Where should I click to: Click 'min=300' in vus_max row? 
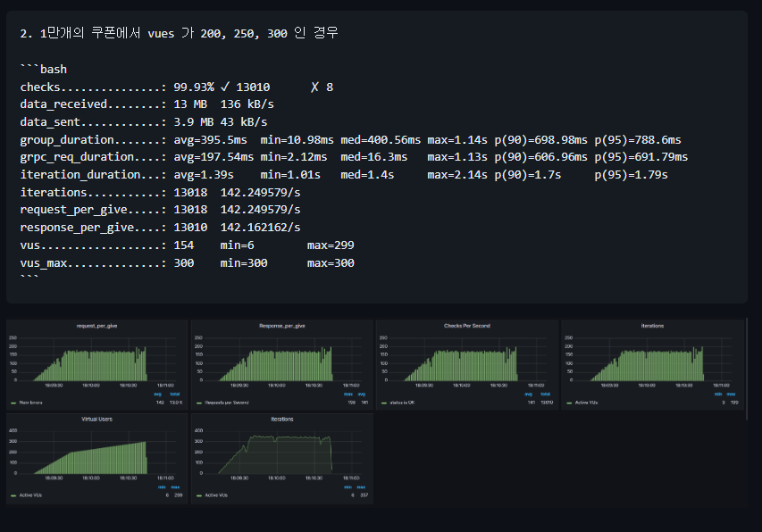(244, 262)
